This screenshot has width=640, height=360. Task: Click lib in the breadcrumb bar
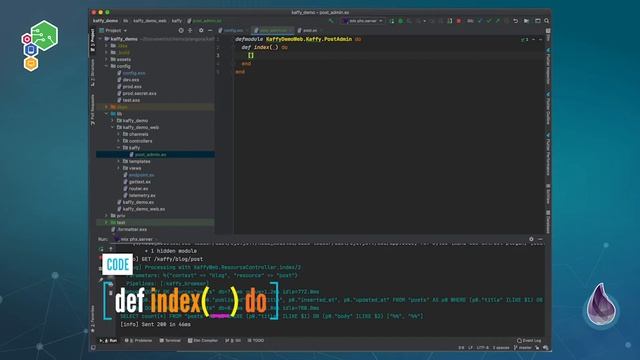pyautogui.click(x=126, y=21)
